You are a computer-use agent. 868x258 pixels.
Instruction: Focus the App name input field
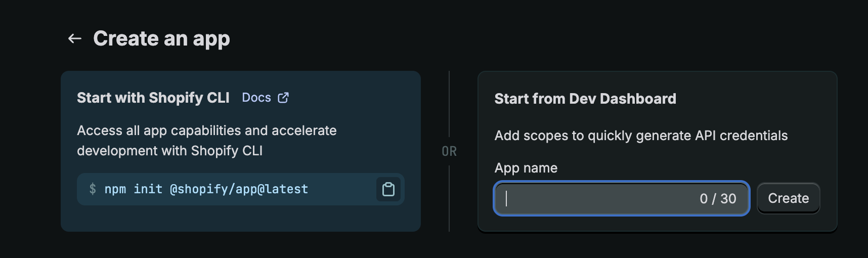pyautogui.click(x=597, y=198)
